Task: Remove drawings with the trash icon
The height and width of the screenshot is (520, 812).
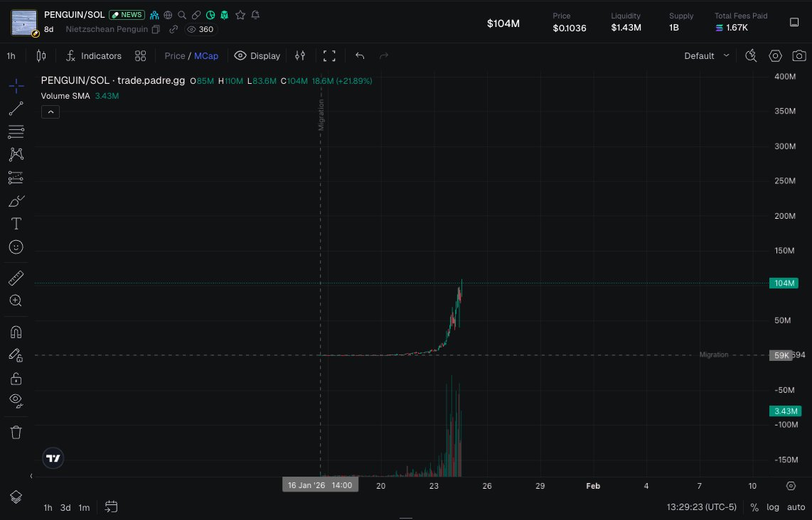Action: [x=16, y=432]
